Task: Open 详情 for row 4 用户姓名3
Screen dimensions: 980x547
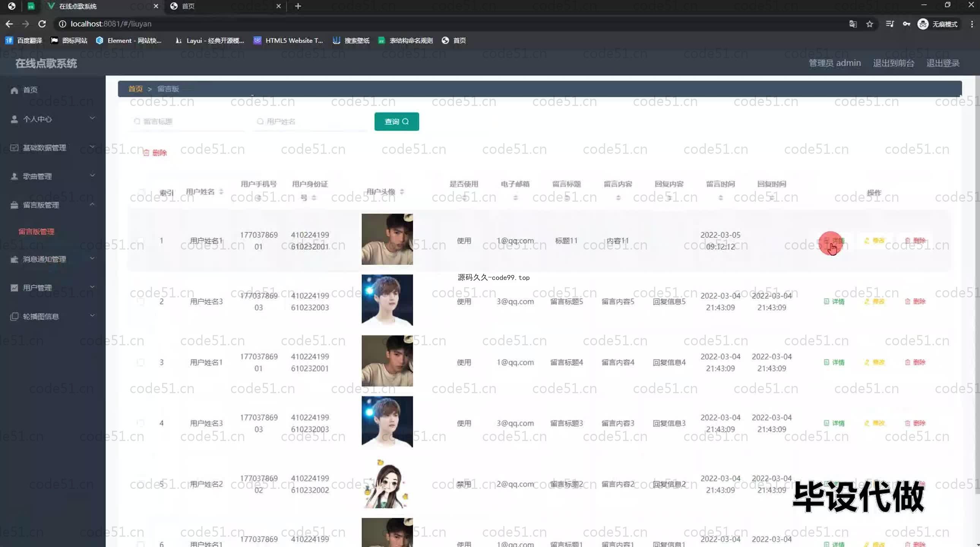Action: [x=834, y=424]
